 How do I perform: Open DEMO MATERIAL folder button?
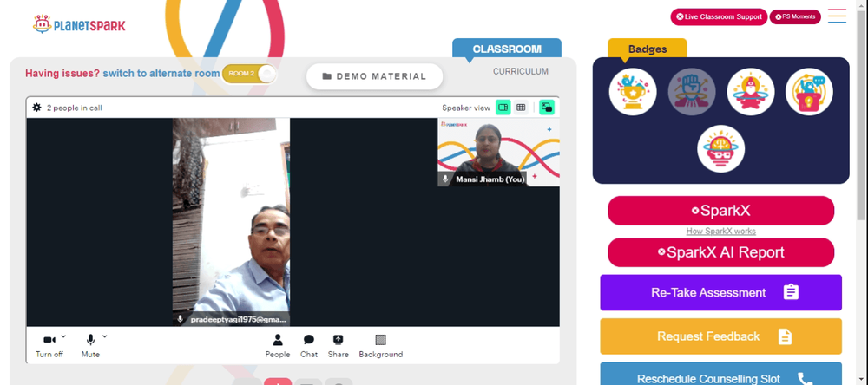click(375, 76)
